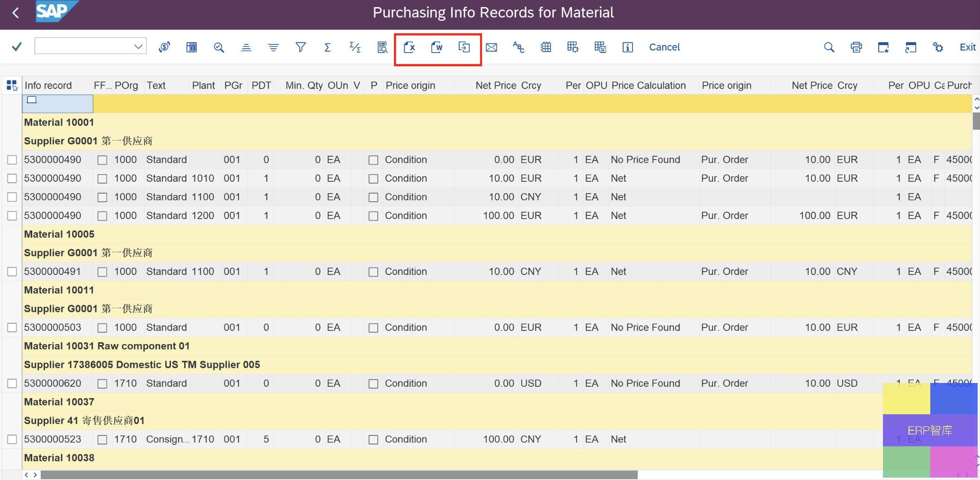Open the currency conversion icon
Image resolution: width=980 pixels, height=480 pixels.
click(164, 47)
